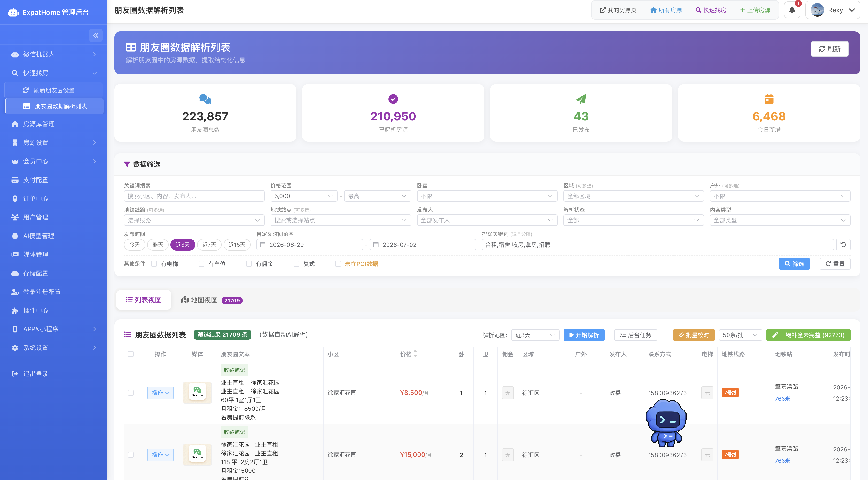
Task: Enable the 有电梯 checkbox
Action: pyautogui.click(x=154, y=264)
